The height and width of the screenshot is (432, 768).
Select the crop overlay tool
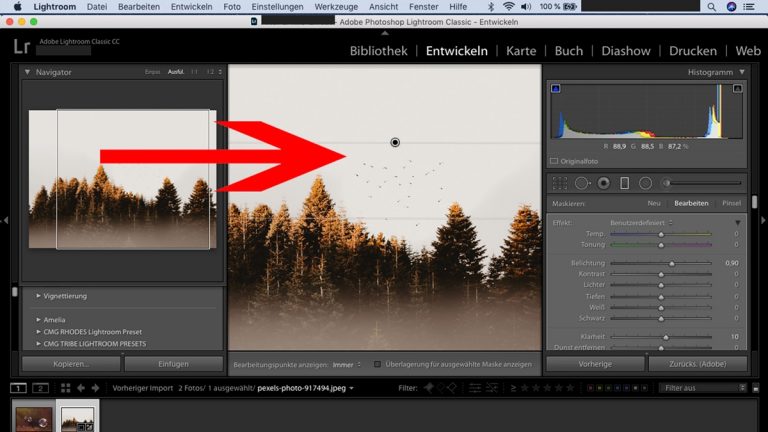point(560,183)
